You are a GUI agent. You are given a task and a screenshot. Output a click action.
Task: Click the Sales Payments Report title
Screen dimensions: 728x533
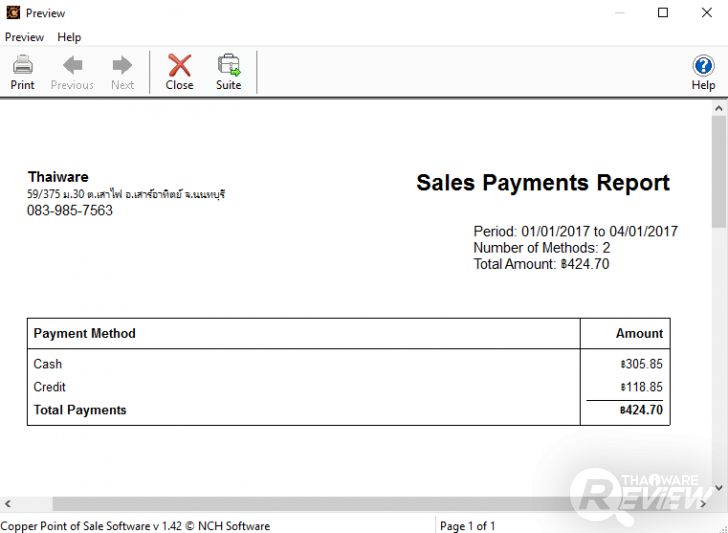pos(543,183)
